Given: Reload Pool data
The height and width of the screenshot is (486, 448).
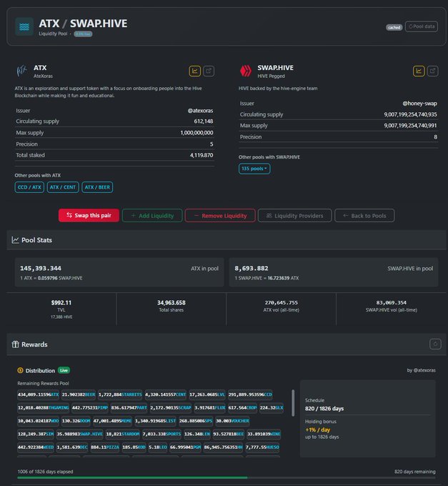Looking at the screenshot, I should 422,26.
